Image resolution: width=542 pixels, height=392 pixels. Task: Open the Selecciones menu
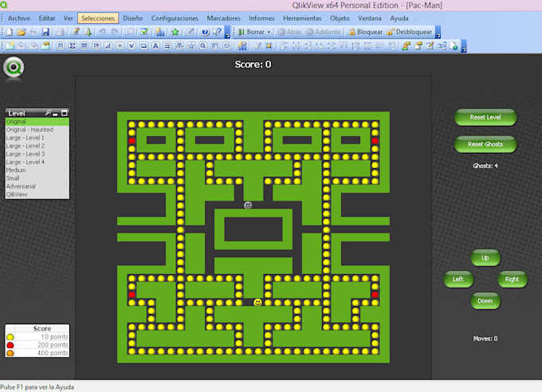[98, 18]
